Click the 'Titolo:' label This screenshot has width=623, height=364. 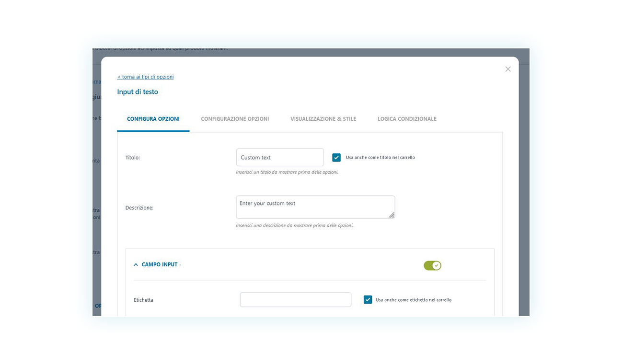133,158
